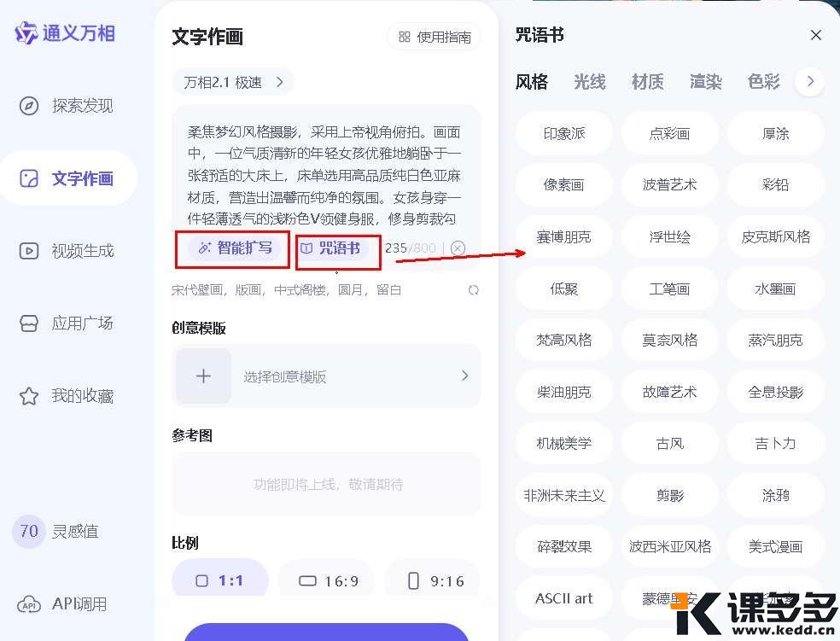This screenshot has height=641, width=840.
Task: Toggle the 赛博朋克 style chip
Action: pos(563,236)
